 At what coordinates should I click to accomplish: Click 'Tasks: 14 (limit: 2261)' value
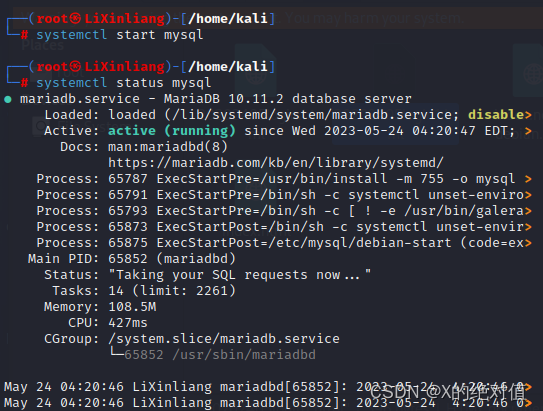[172, 291]
